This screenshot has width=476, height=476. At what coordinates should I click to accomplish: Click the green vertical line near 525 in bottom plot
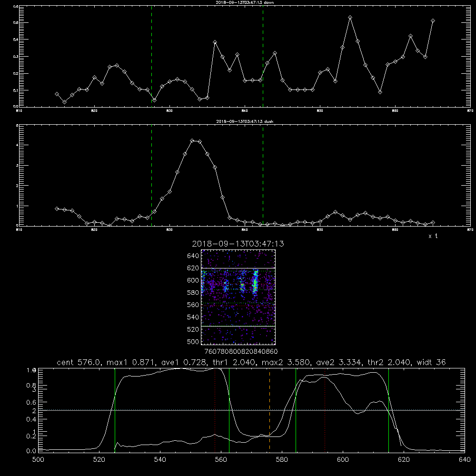[115, 410]
